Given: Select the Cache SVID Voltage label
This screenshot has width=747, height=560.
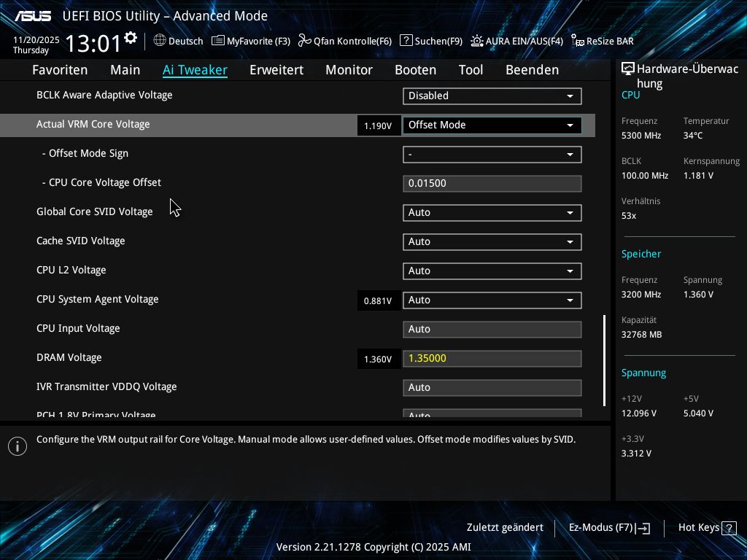Looking at the screenshot, I should coord(80,241).
